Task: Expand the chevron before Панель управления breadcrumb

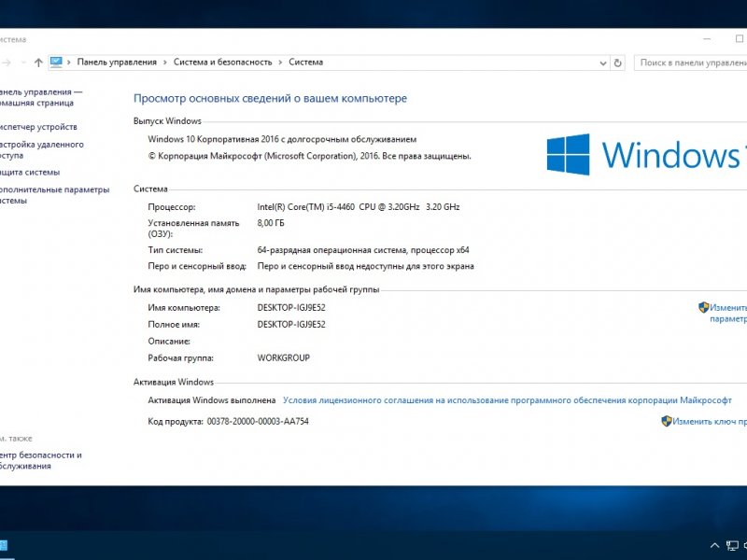Action: [68, 63]
